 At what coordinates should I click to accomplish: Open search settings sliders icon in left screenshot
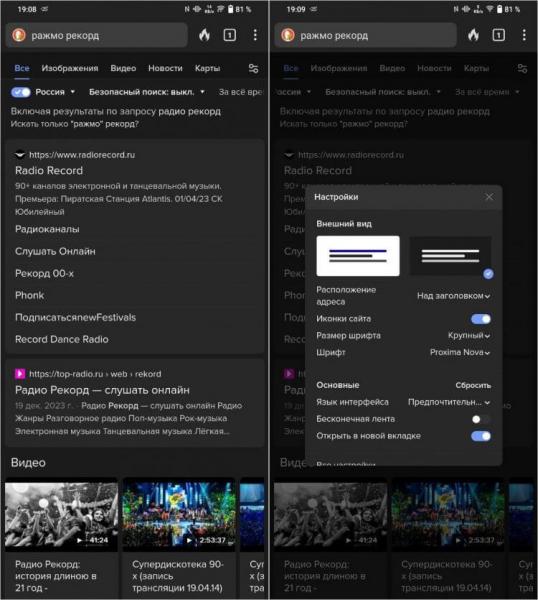point(253,68)
